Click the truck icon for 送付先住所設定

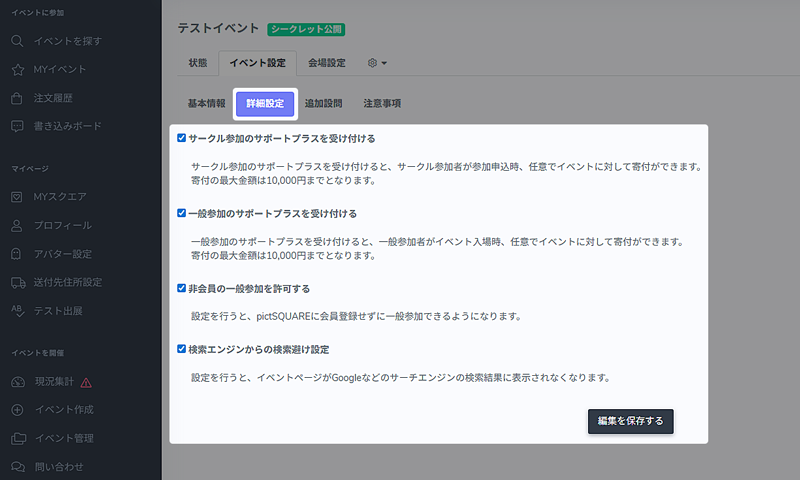tap(17, 282)
